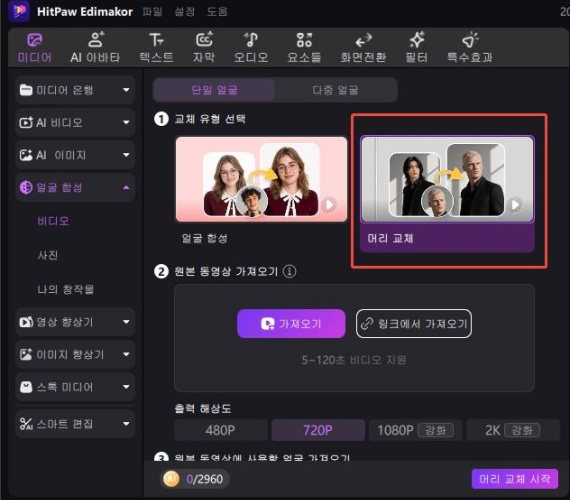Open the 설정 menu

[185, 12]
